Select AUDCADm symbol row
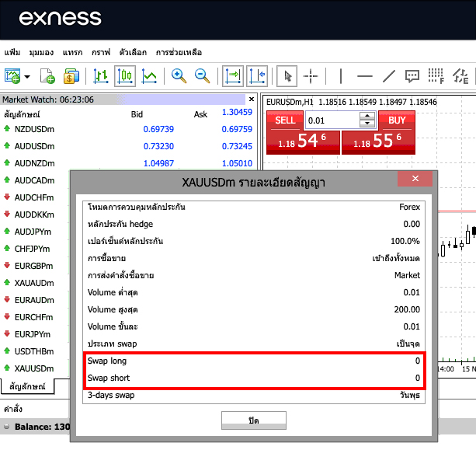476x471 pixels. (34, 180)
